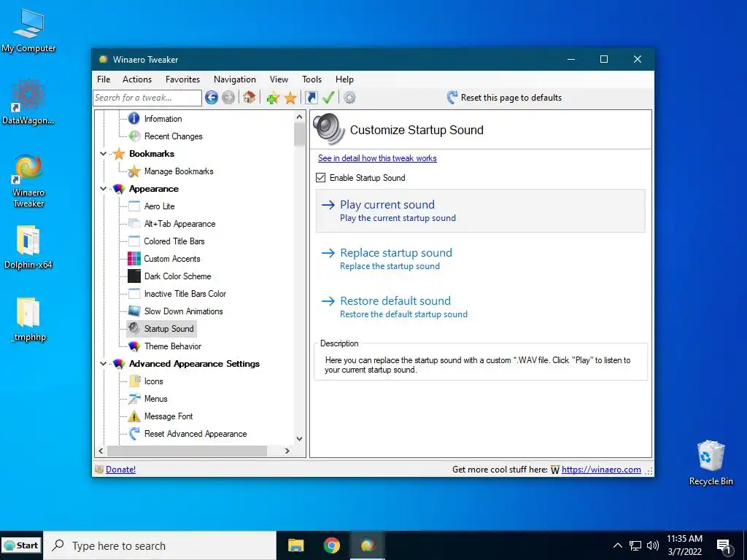
Task: Click the network icon in system tray
Action: (x=635, y=545)
